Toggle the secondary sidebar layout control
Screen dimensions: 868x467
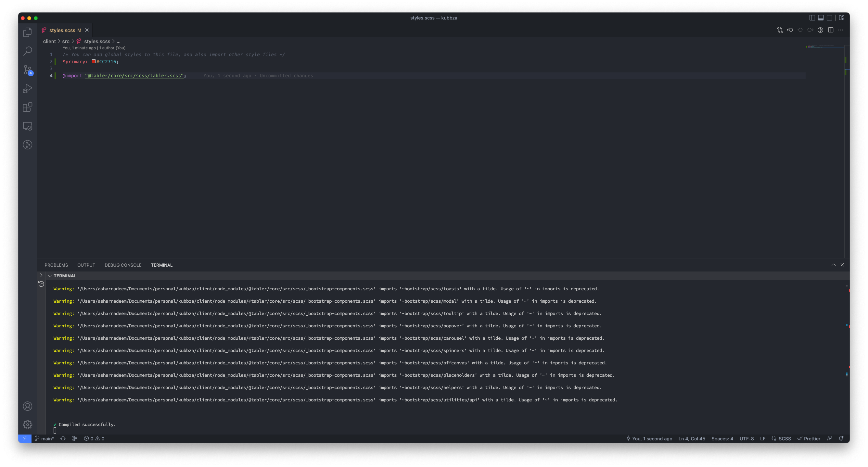tap(830, 18)
